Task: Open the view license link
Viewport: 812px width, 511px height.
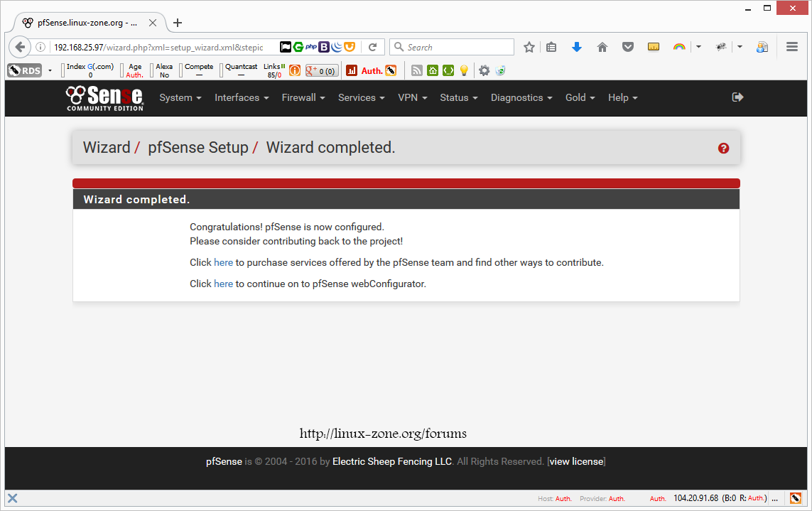Action: tap(576, 462)
